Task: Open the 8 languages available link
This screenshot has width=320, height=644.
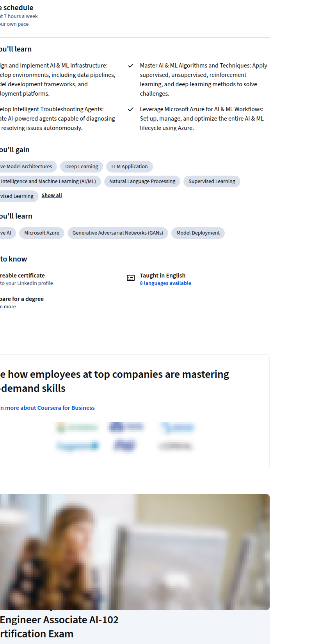Action: (165, 283)
